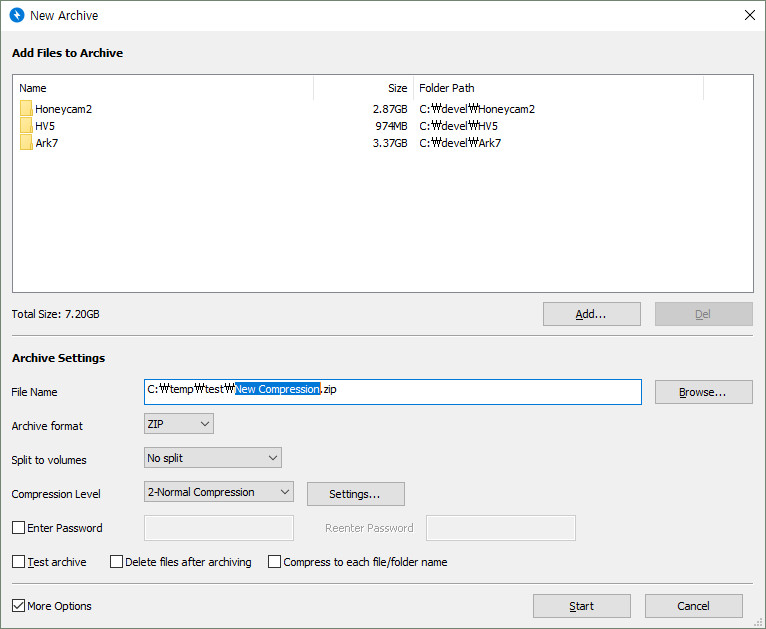Toggle the Test archive checkbox
Image resolution: width=766 pixels, height=629 pixels.
[19, 562]
